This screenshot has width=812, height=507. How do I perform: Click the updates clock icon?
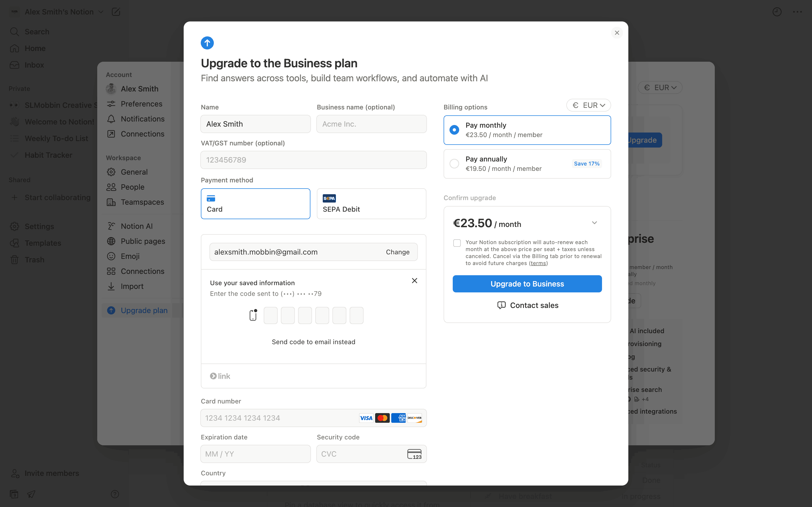coord(777,12)
